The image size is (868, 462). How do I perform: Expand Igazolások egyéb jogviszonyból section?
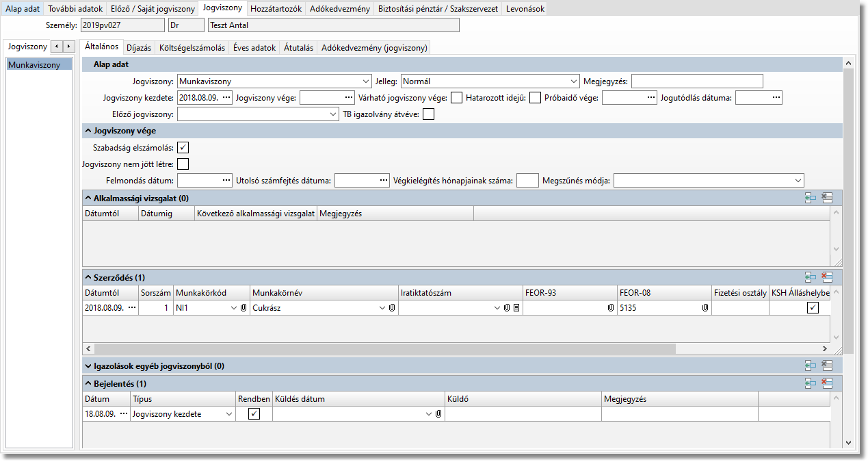[x=88, y=365]
